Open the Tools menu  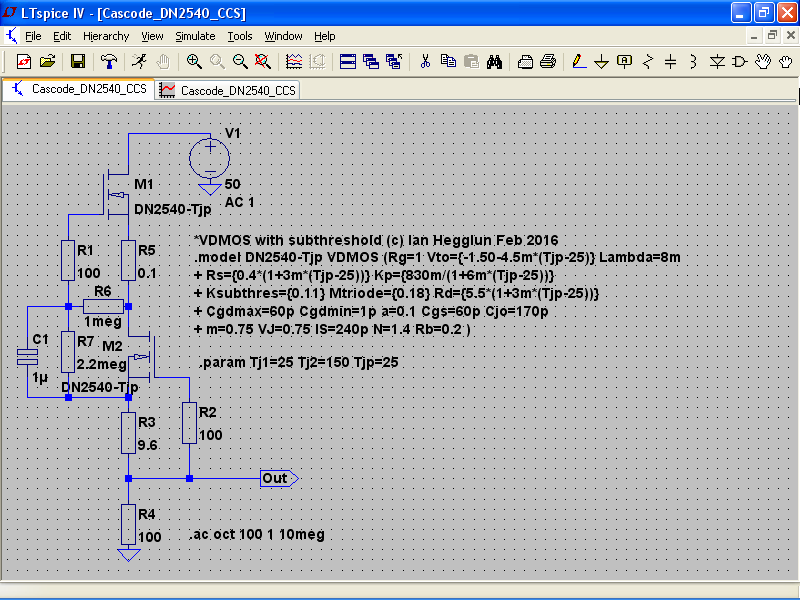click(x=240, y=36)
